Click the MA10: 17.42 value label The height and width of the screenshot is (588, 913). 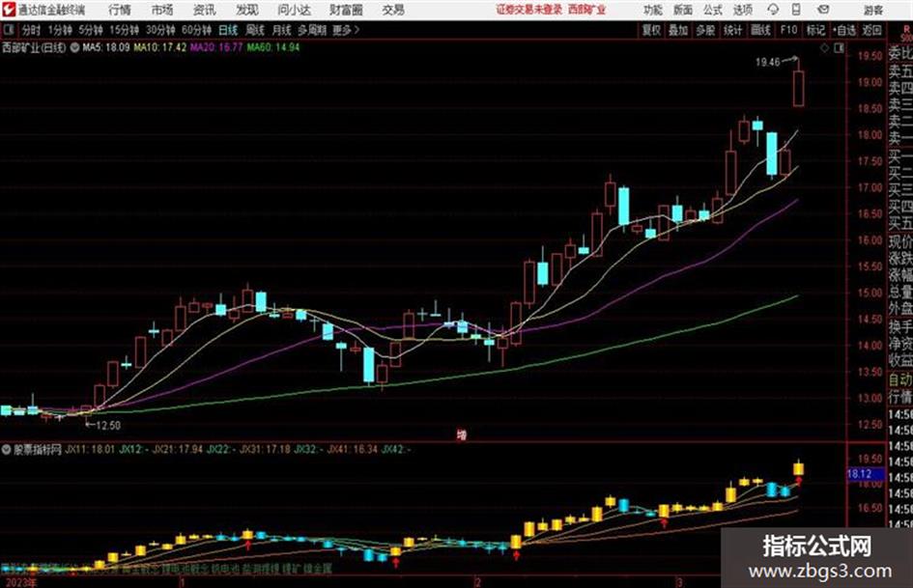pyautogui.click(x=160, y=47)
